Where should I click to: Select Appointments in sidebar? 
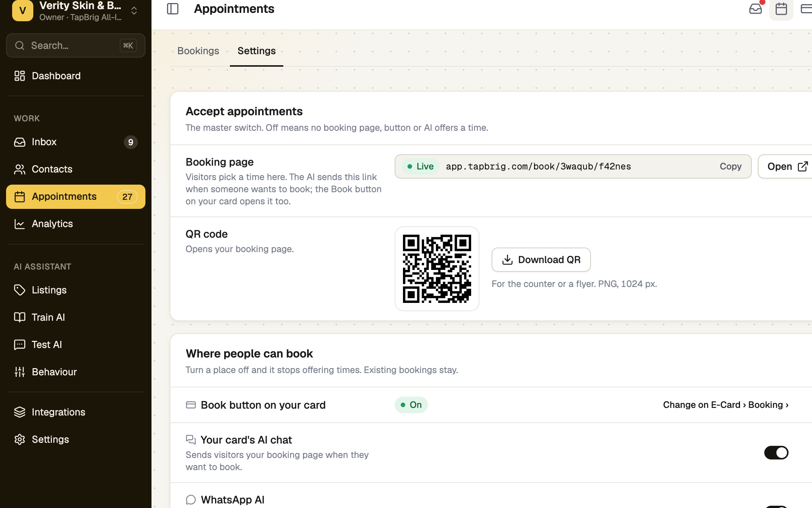76,197
